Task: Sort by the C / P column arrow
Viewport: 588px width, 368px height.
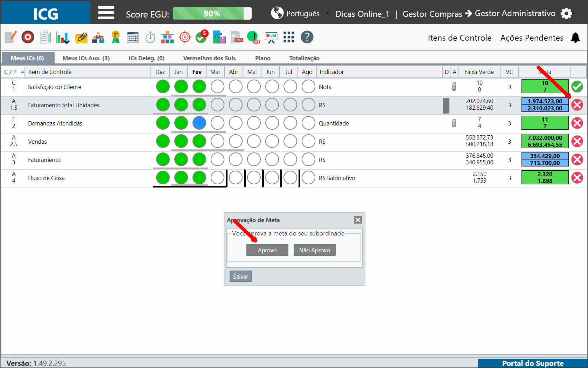Action: [x=22, y=72]
